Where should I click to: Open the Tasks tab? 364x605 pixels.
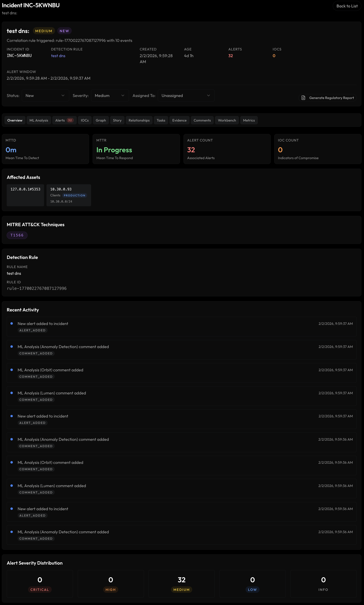pyautogui.click(x=161, y=120)
